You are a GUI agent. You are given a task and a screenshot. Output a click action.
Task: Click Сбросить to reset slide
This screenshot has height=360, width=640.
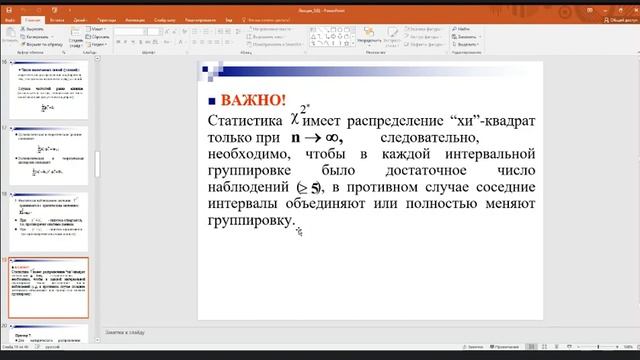[x=98, y=37]
